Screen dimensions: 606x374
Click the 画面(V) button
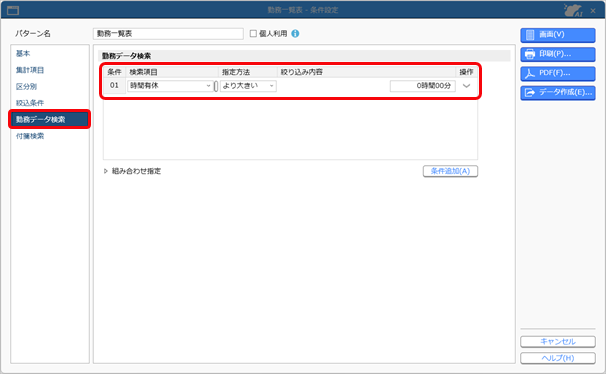pos(558,35)
